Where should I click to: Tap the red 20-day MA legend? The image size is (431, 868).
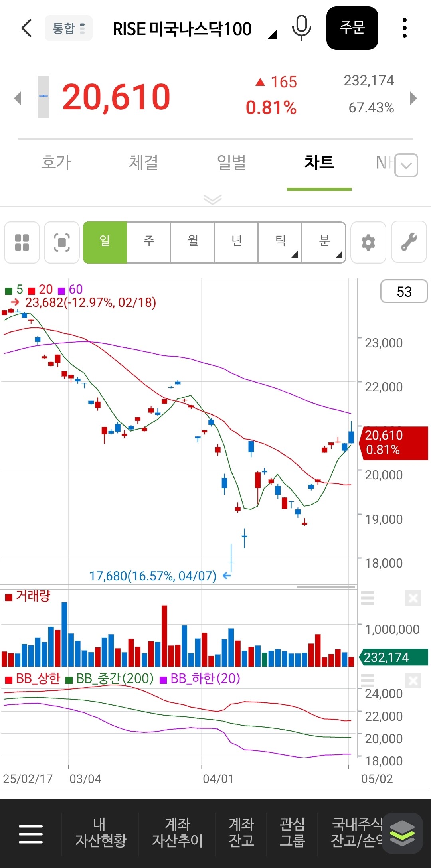click(41, 289)
